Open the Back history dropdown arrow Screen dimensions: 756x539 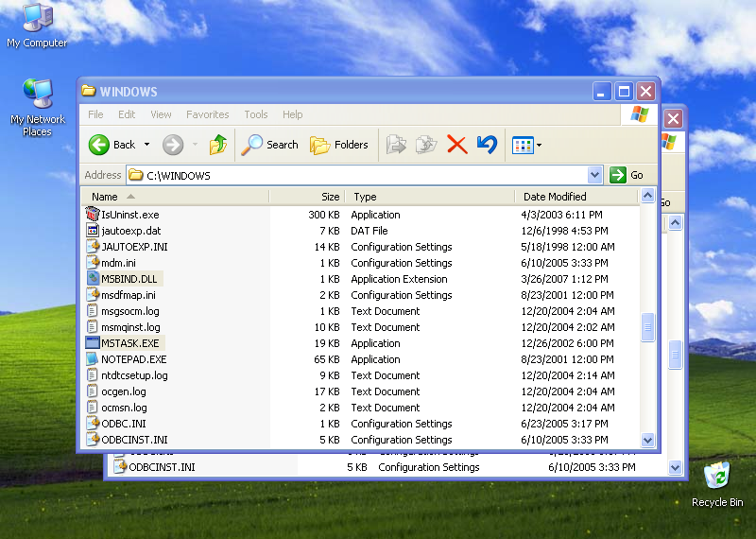point(146,145)
